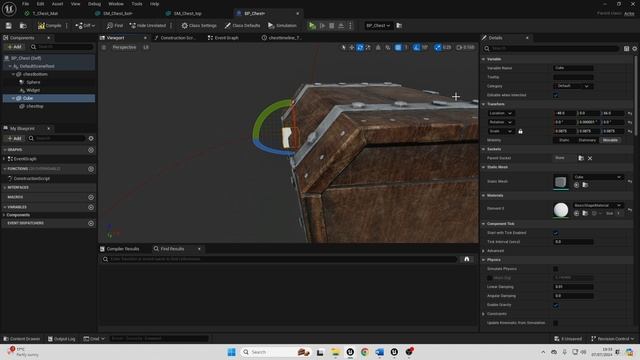Clear the Parent Socket with the X icon
This screenshot has height=360, width=640.
[x=590, y=158]
